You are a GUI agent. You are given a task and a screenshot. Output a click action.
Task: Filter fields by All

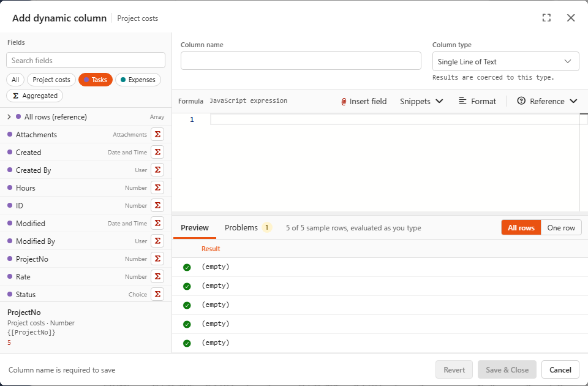point(15,80)
